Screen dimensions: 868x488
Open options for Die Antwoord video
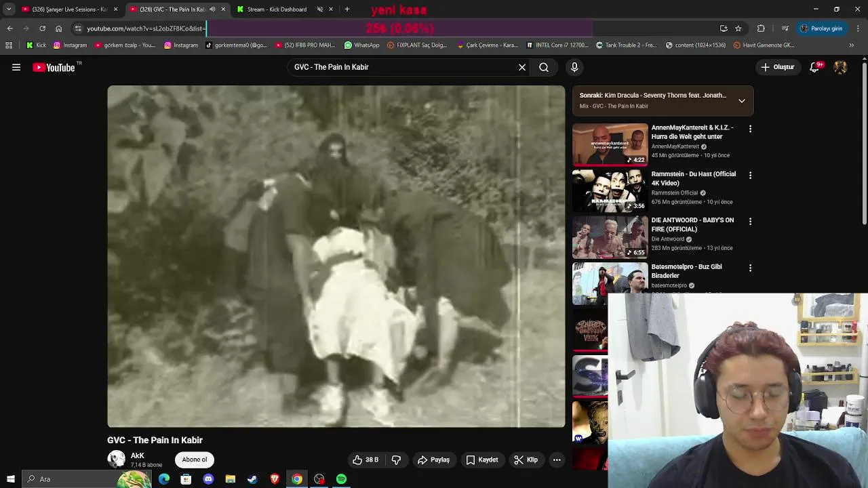[x=750, y=221]
